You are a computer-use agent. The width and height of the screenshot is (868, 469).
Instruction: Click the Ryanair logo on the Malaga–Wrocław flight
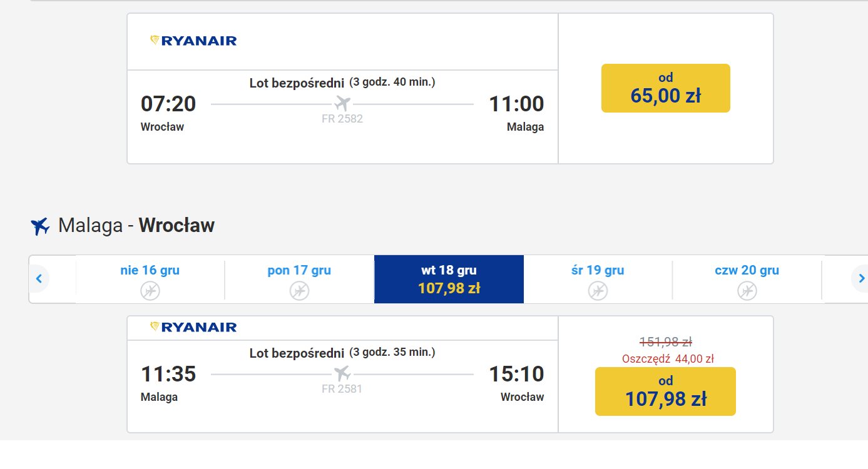coord(193,327)
